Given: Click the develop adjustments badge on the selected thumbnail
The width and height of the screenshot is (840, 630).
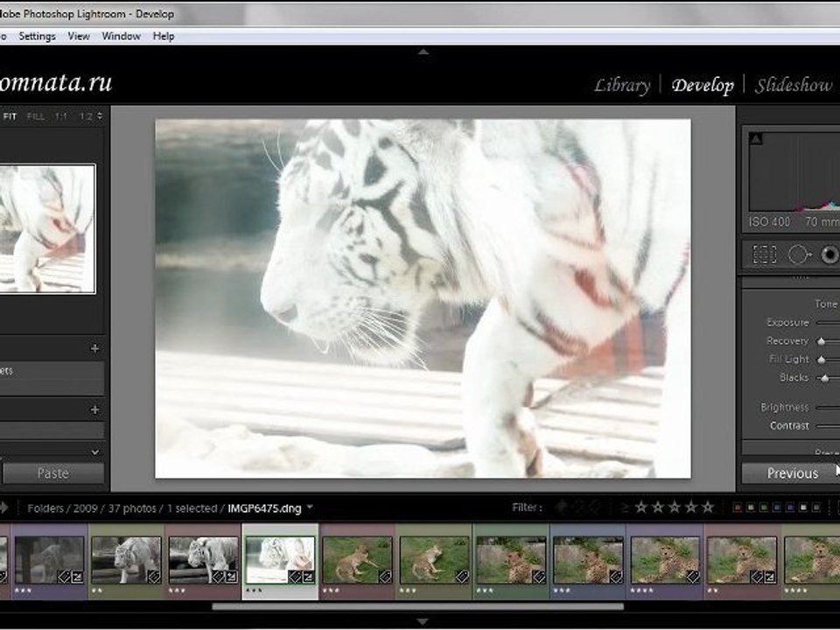Looking at the screenshot, I should click(x=308, y=577).
